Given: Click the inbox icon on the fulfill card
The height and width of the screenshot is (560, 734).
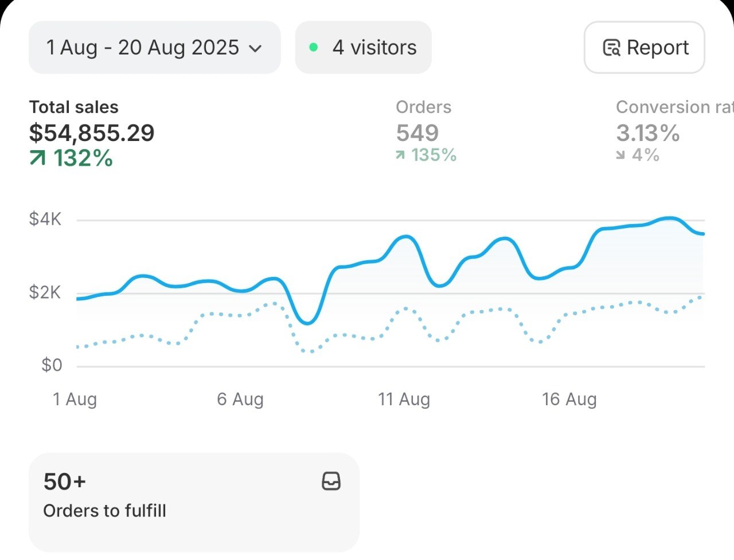Looking at the screenshot, I should (x=331, y=481).
